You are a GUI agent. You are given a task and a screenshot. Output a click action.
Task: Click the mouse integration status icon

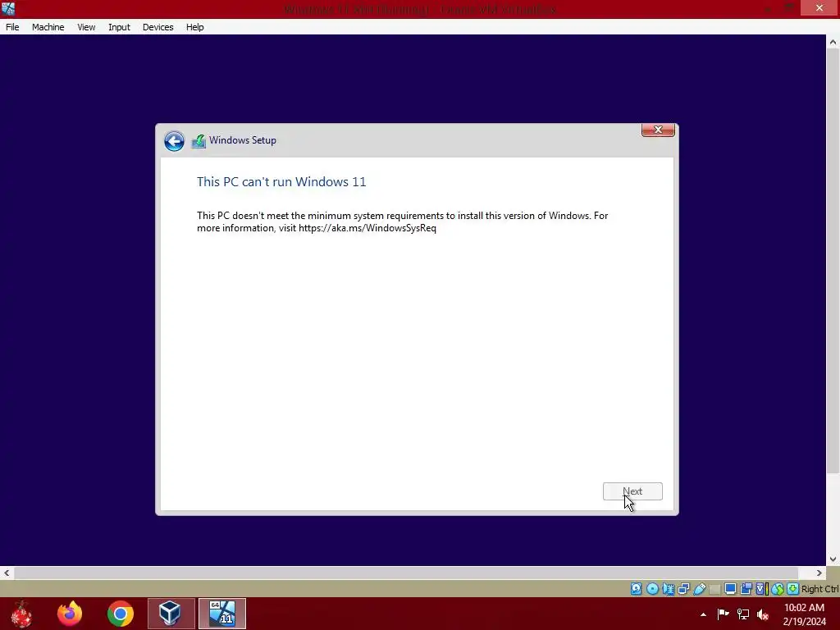pyautogui.click(x=778, y=589)
